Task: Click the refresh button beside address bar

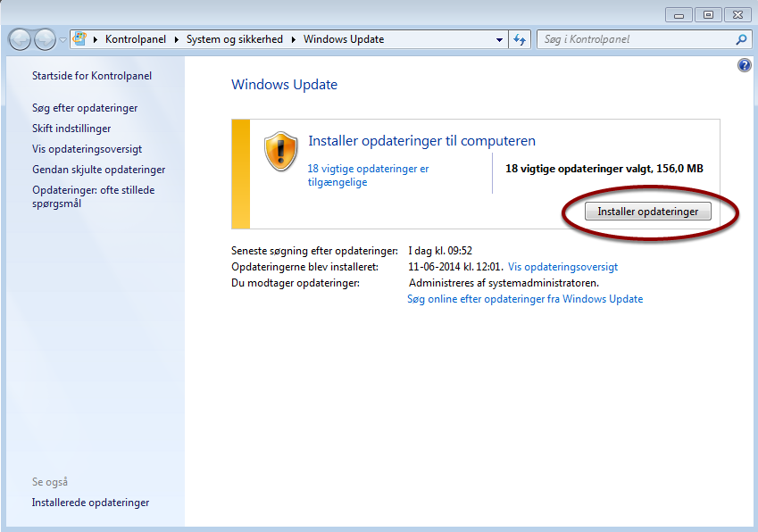Action: tap(520, 39)
